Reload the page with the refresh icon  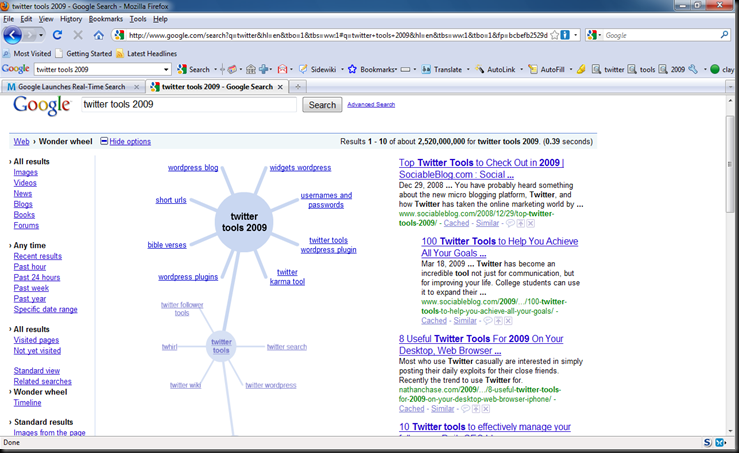click(57, 35)
